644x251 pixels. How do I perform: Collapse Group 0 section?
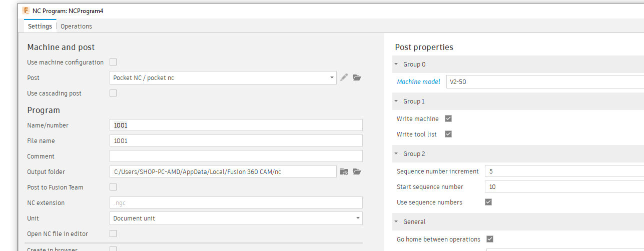pos(396,64)
